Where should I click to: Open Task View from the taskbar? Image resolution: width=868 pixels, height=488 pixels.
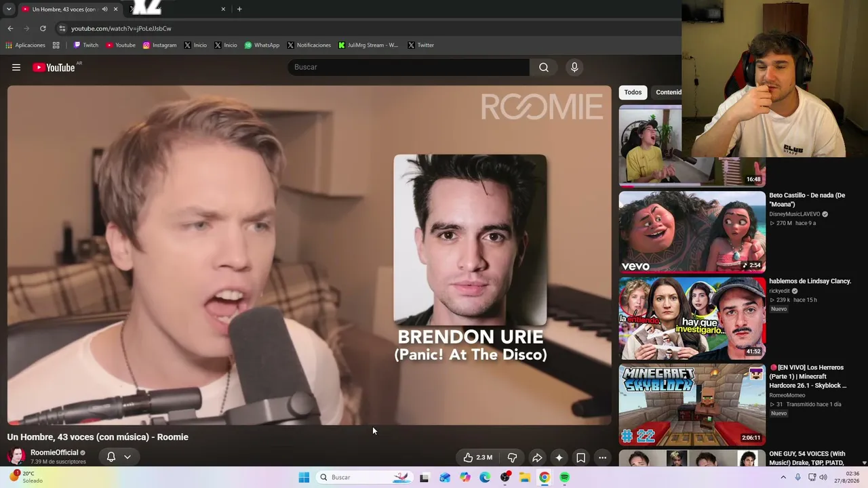coord(425,477)
